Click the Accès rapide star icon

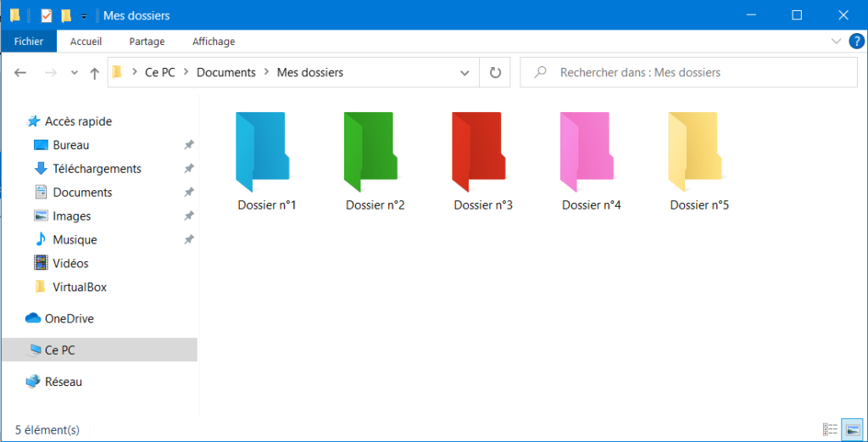point(34,121)
